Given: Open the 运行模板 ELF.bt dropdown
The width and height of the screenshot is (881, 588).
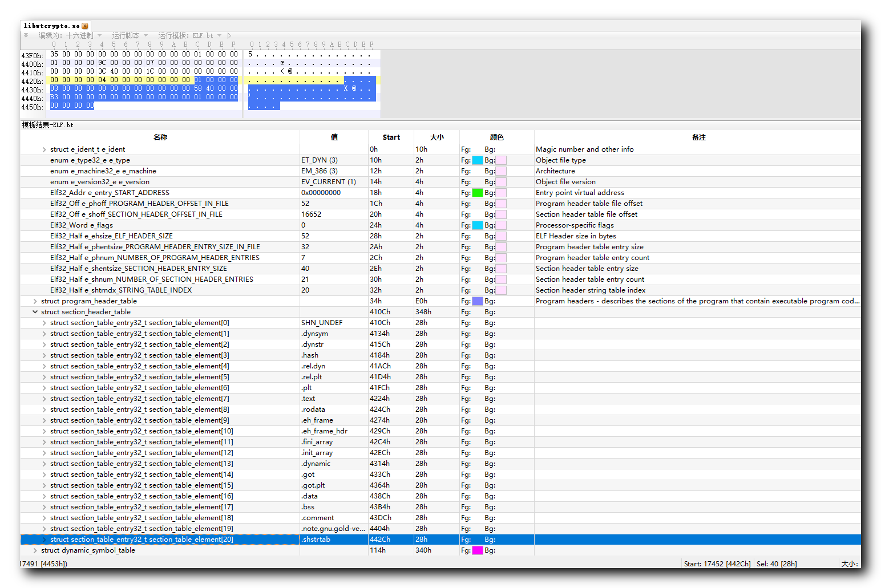Looking at the screenshot, I should click(189, 35).
